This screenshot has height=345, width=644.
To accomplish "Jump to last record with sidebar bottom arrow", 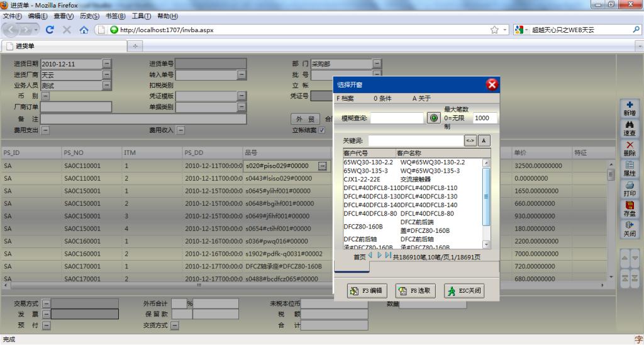I will pyautogui.click(x=635, y=278).
